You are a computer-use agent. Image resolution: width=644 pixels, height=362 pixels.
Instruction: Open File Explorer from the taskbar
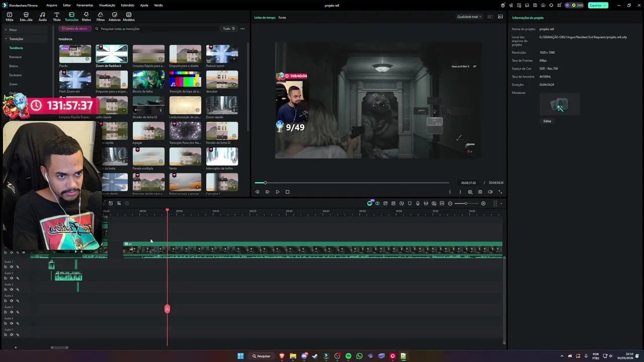coord(293,356)
